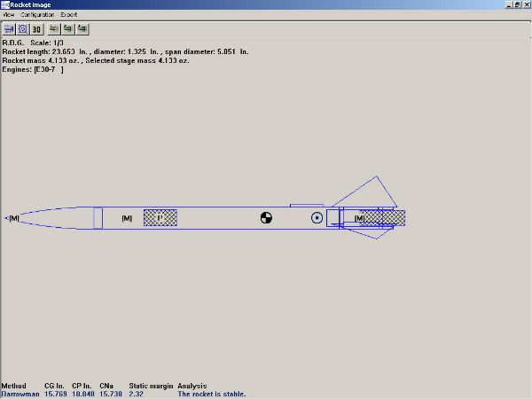Select the last green stage icon
532x399 pixels.
click(82, 28)
